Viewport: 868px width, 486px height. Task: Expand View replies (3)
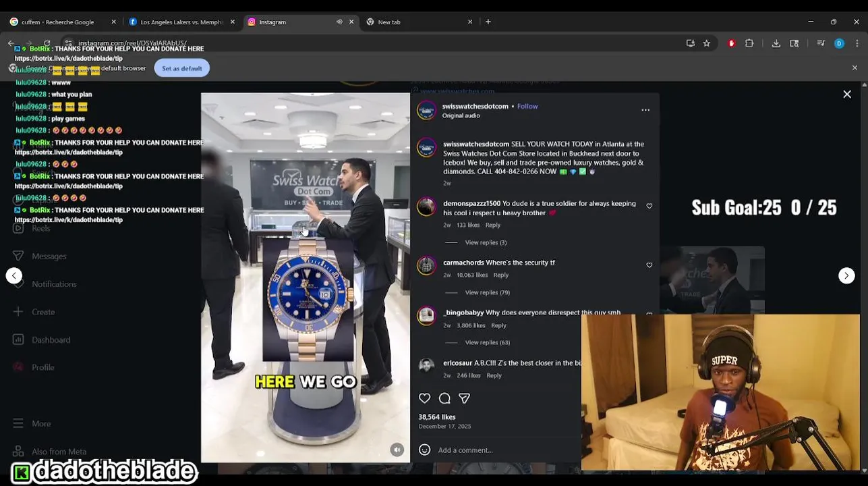pyautogui.click(x=486, y=242)
